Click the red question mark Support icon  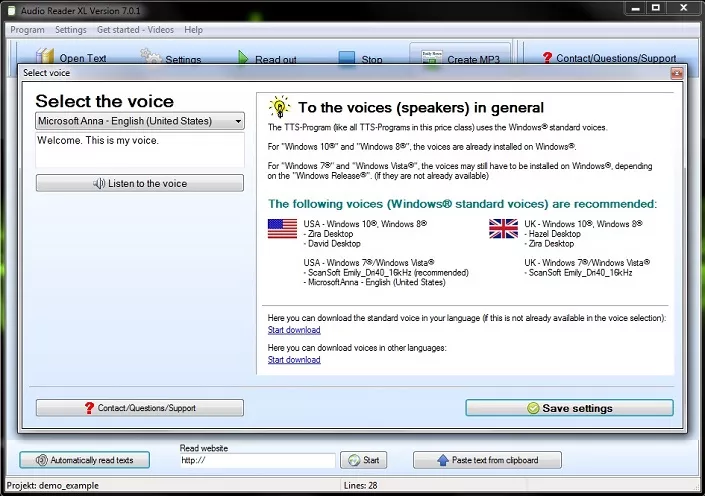[x=547, y=58]
